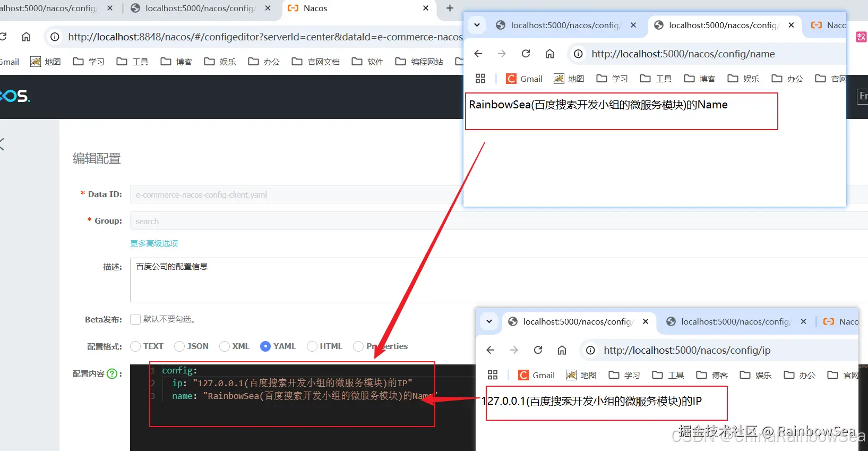Open 工具 bookmark folder in Nacos window

click(132, 62)
